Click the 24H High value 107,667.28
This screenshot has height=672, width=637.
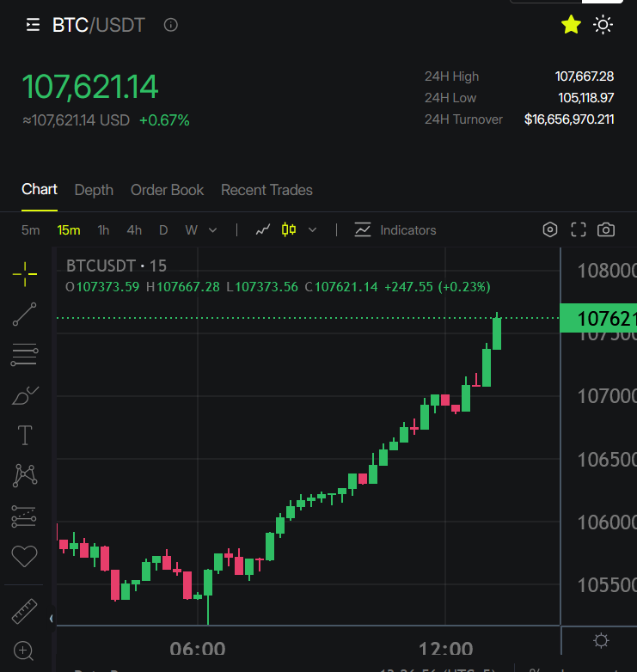(x=585, y=76)
